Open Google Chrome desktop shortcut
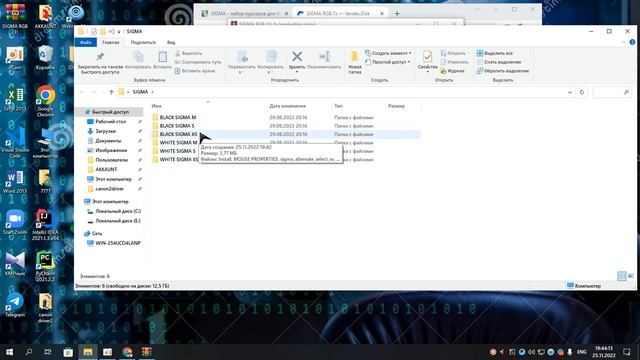 45,101
